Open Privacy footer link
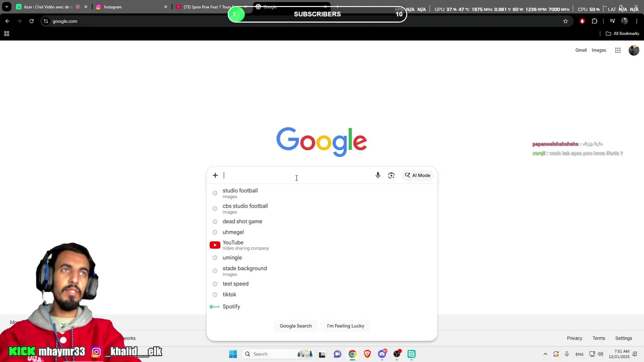Image resolution: width=644 pixels, height=362 pixels. [575, 338]
